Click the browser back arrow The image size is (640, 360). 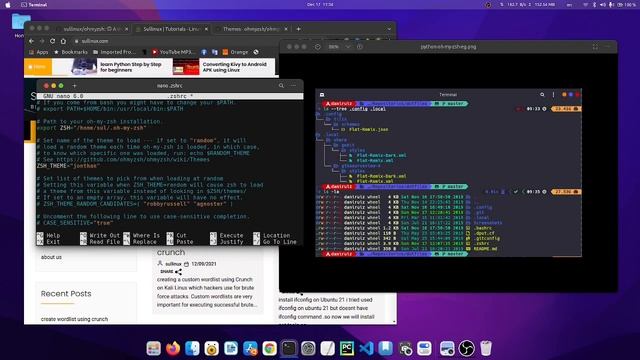pyautogui.click(x=31, y=41)
